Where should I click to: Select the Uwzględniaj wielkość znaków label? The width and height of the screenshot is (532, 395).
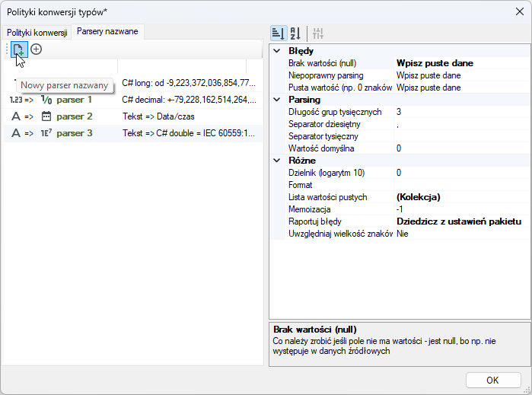pyautogui.click(x=341, y=234)
